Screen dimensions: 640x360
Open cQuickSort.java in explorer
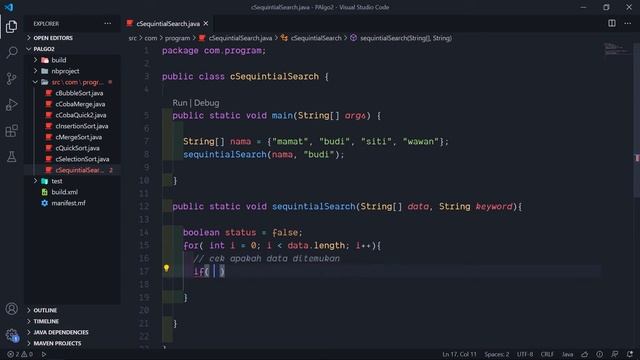pyautogui.click(x=72, y=148)
